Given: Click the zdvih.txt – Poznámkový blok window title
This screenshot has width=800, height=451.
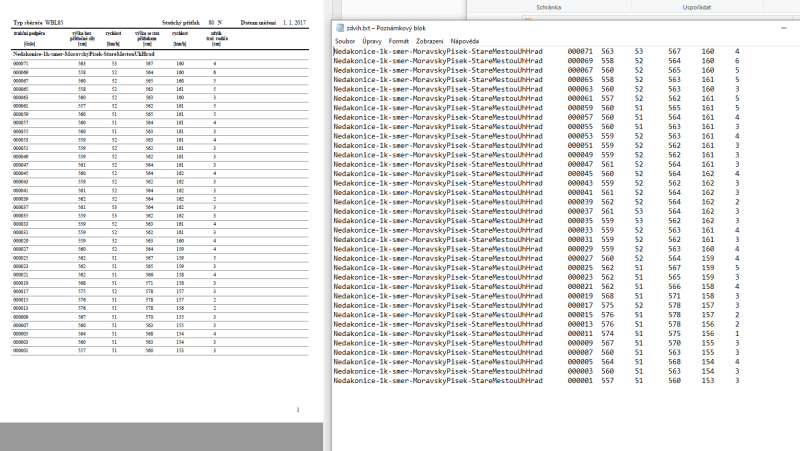Looking at the screenshot, I should 386,28.
